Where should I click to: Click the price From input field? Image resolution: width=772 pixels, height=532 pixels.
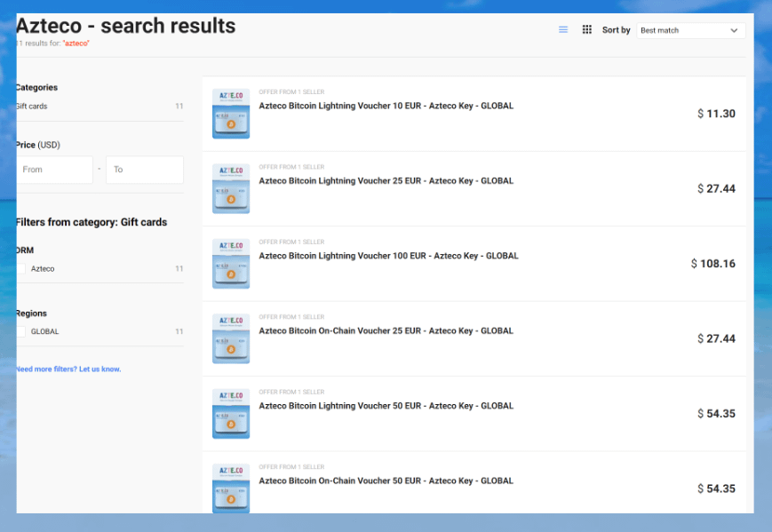54,170
